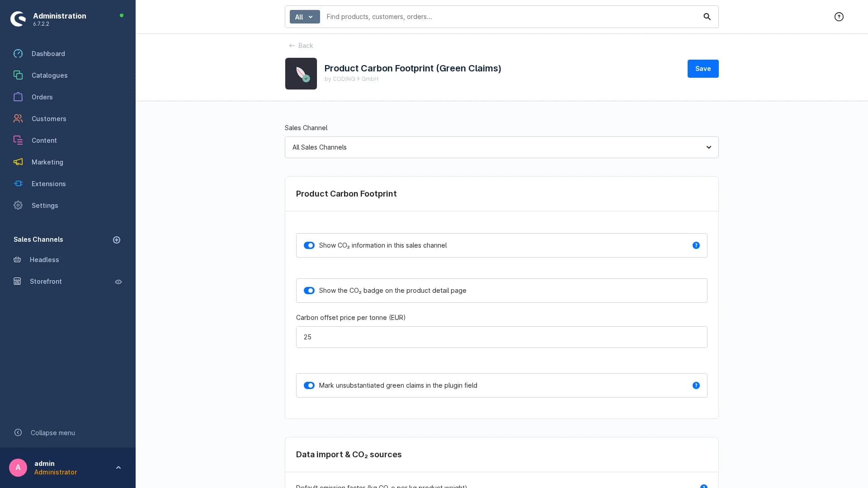Click the Orders bag icon
Viewport: 868px width, 488px height.
[18, 97]
